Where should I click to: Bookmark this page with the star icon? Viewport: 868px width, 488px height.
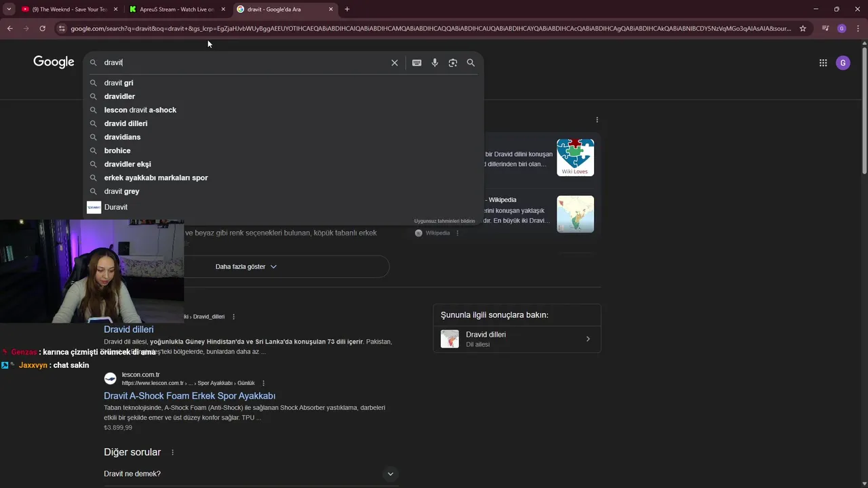point(803,28)
